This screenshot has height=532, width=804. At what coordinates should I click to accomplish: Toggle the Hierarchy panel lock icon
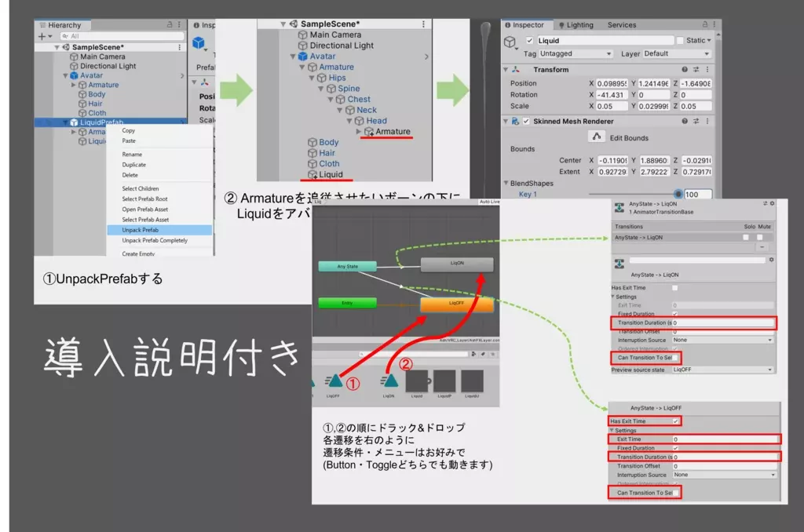pyautogui.click(x=170, y=24)
